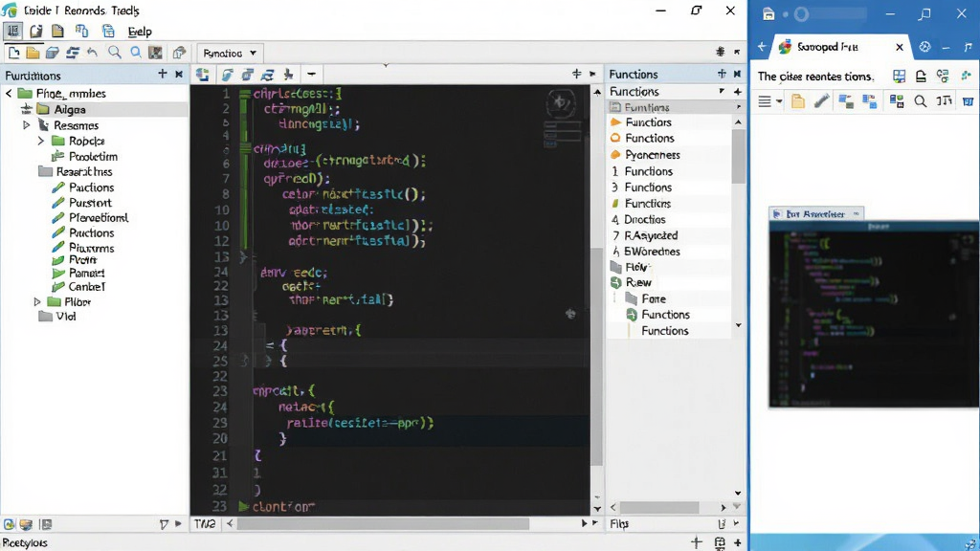Click the new file icon in main toolbar
Viewport: 980px width, 551px height.
tap(13, 54)
